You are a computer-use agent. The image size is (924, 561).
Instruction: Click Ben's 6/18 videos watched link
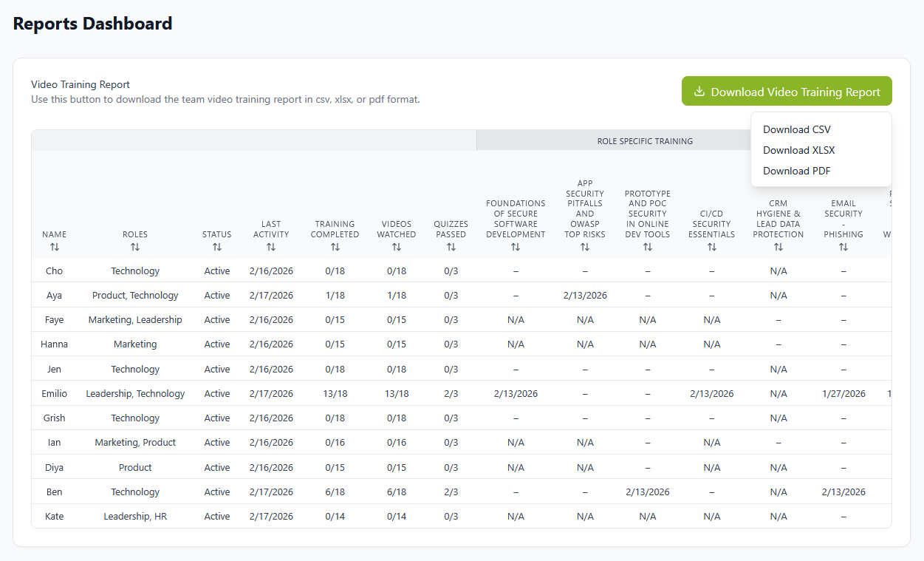click(x=397, y=492)
